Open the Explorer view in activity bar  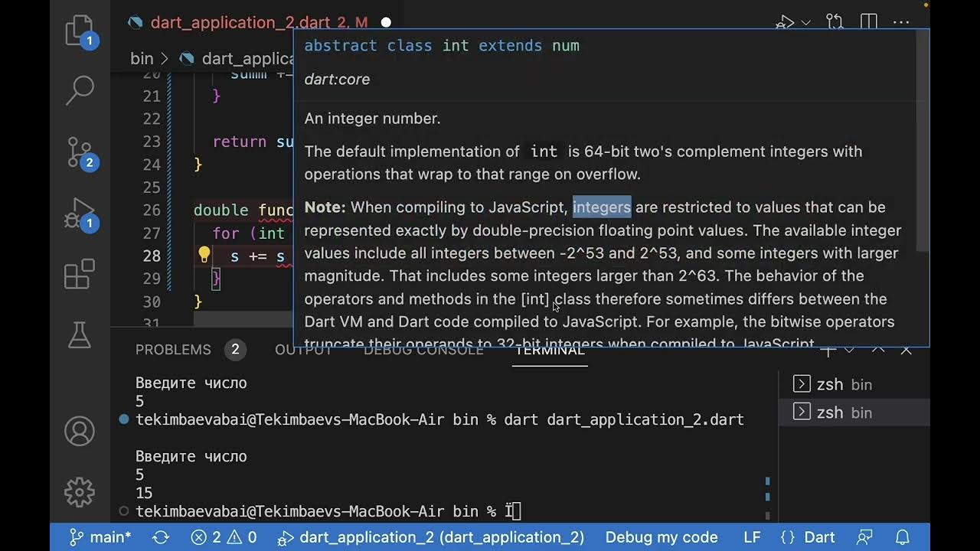79,31
